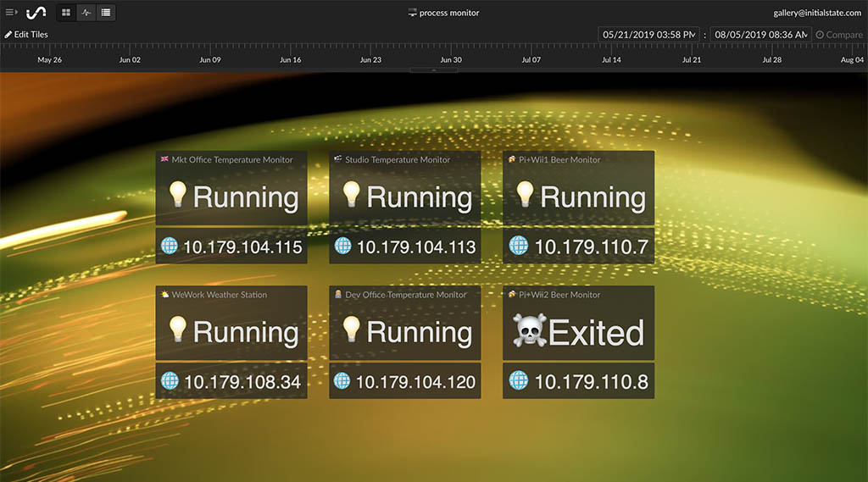Image resolution: width=868 pixels, height=482 pixels.
Task: Click the process monitor dashboard title
Action: (448, 13)
